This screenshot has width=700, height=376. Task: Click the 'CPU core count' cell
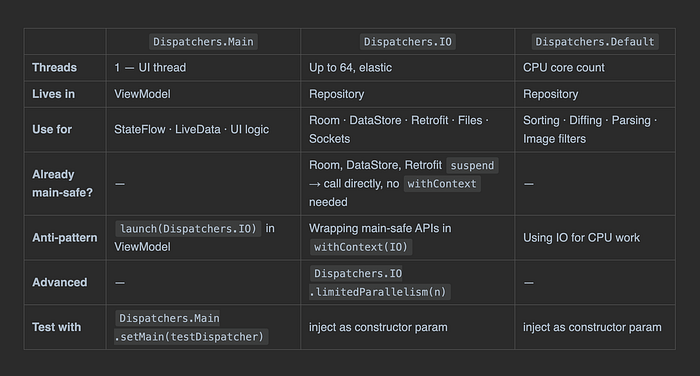(564, 67)
